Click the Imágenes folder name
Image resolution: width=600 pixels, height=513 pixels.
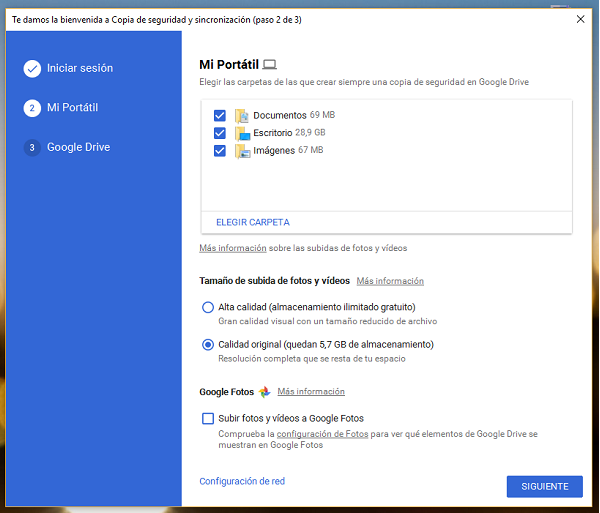click(274, 150)
